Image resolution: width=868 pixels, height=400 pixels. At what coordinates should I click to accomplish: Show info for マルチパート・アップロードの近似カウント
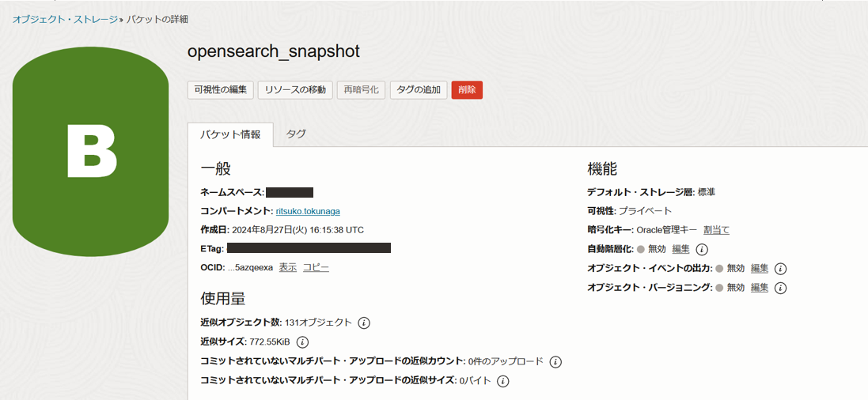[555, 362]
